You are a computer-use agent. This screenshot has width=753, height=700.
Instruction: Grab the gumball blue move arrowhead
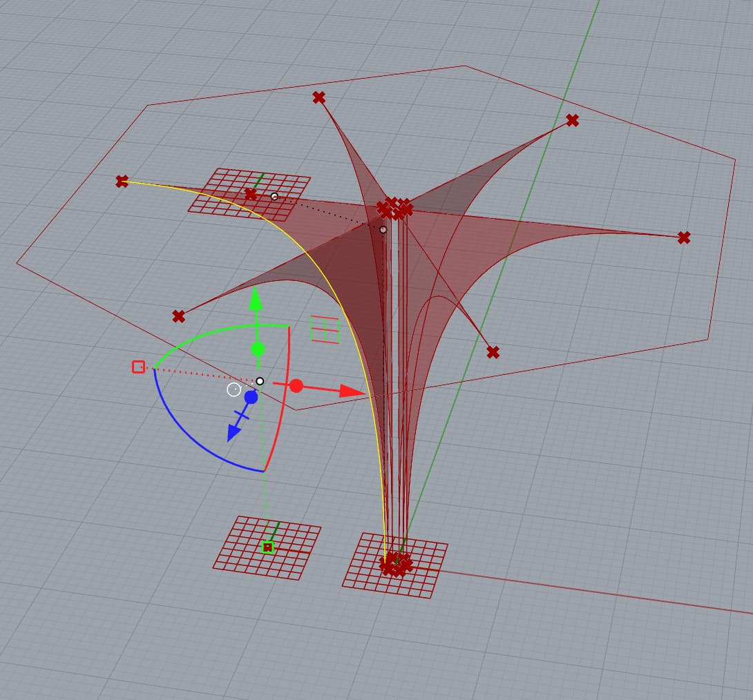233,432
